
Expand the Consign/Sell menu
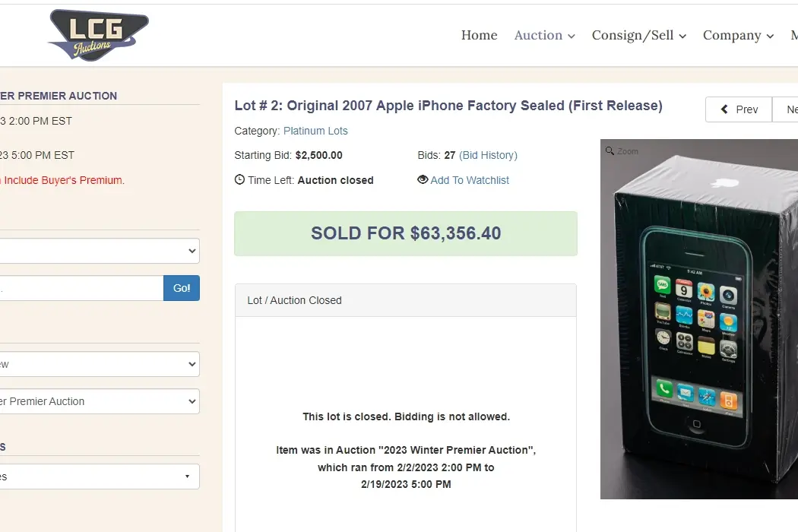click(x=639, y=35)
